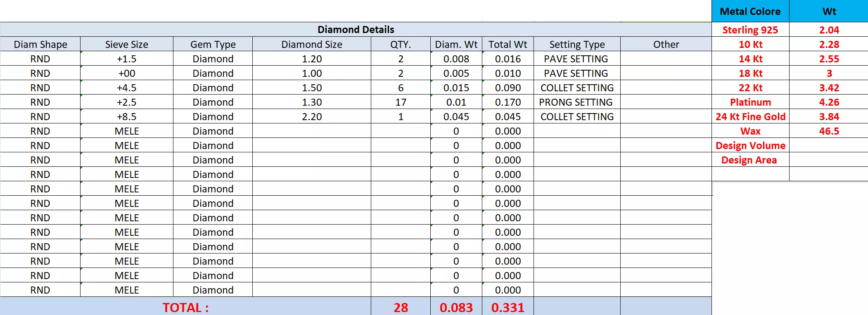Click the QTY. column header
Viewport: 868px width, 315px height.
tap(401, 45)
